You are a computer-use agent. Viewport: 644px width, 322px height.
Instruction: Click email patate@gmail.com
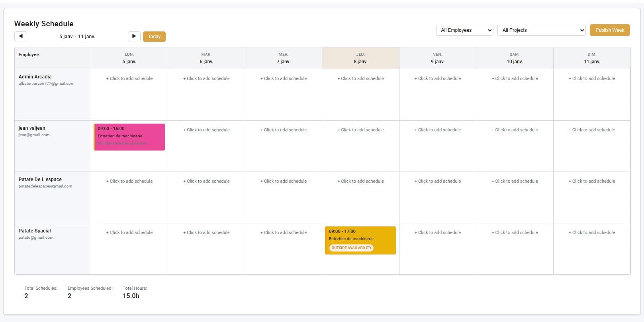coord(36,238)
